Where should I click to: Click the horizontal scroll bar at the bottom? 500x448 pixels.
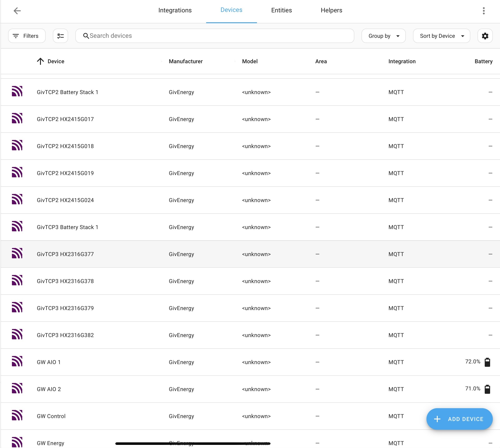[193, 443]
